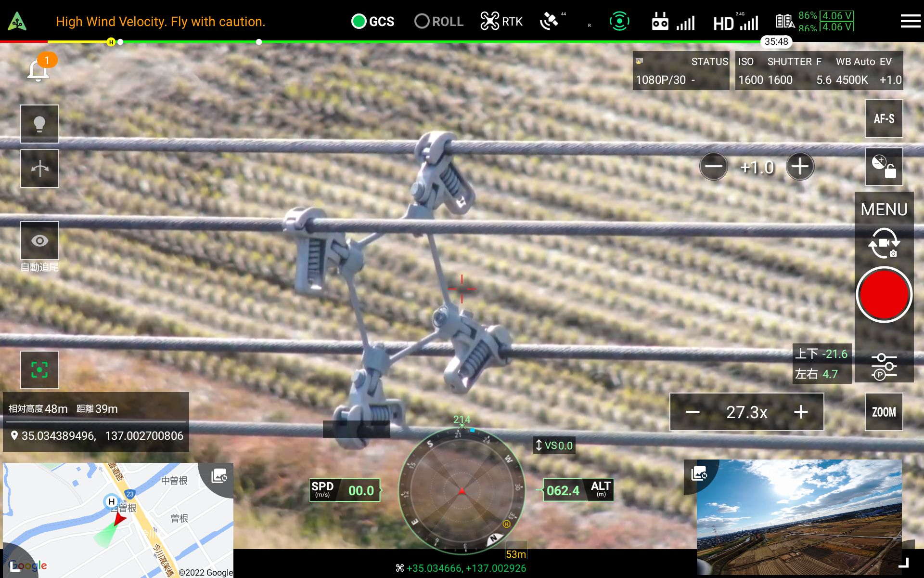Screen dimensions: 924x578
Task: Open camera parameter sliders settings
Action: pyautogui.click(x=884, y=366)
